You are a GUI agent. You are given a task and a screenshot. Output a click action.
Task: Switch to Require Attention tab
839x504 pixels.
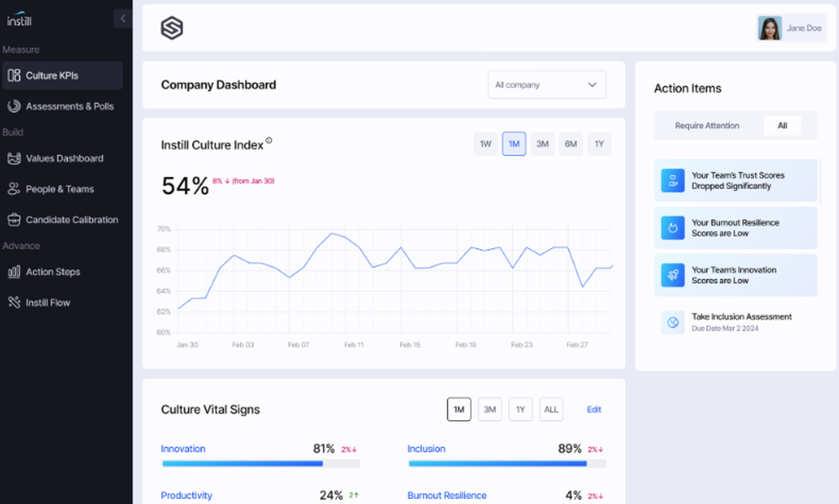[706, 125]
